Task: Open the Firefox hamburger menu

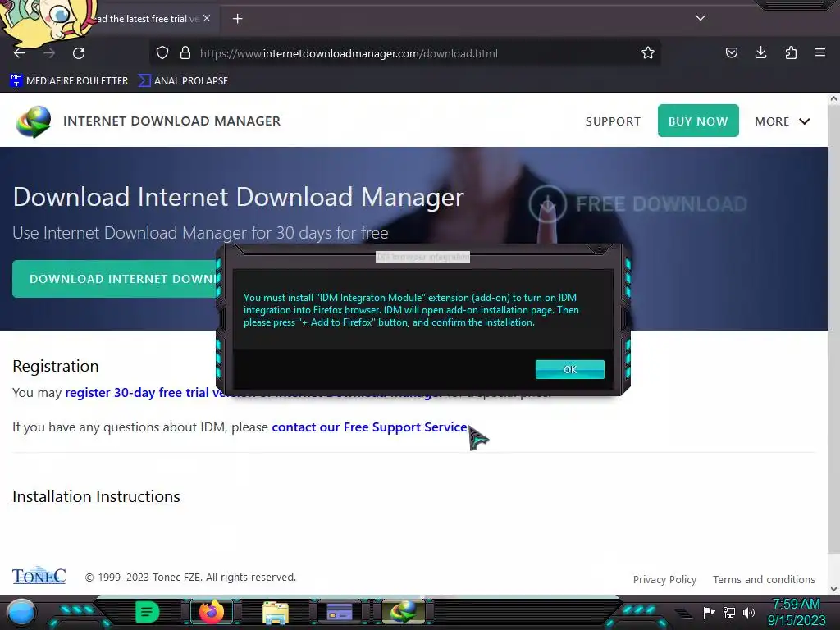Action: [820, 52]
